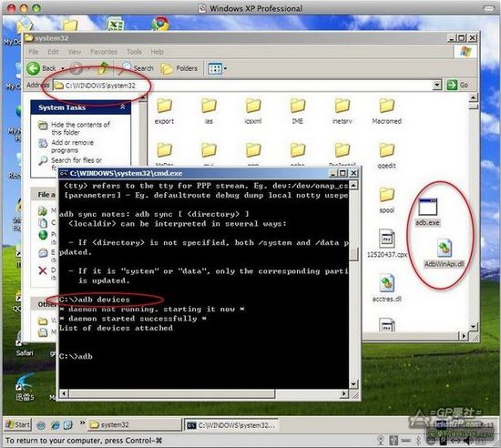Click the Go button beside the address bar
The width and height of the screenshot is (501, 448).
[457, 85]
